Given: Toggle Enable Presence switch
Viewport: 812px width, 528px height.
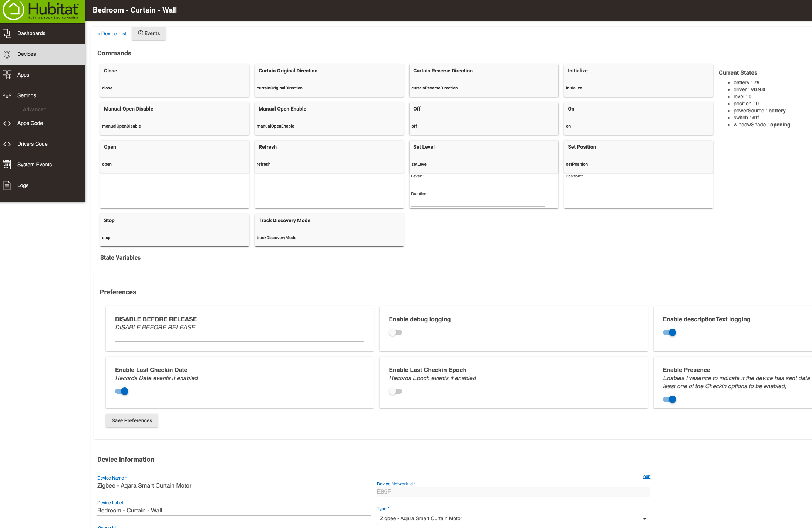Looking at the screenshot, I should click(670, 399).
